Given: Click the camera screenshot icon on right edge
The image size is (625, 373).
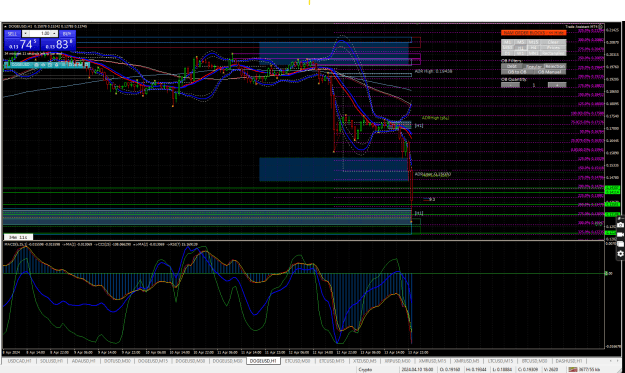Looking at the screenshot, I should click(x=621, y=225).
